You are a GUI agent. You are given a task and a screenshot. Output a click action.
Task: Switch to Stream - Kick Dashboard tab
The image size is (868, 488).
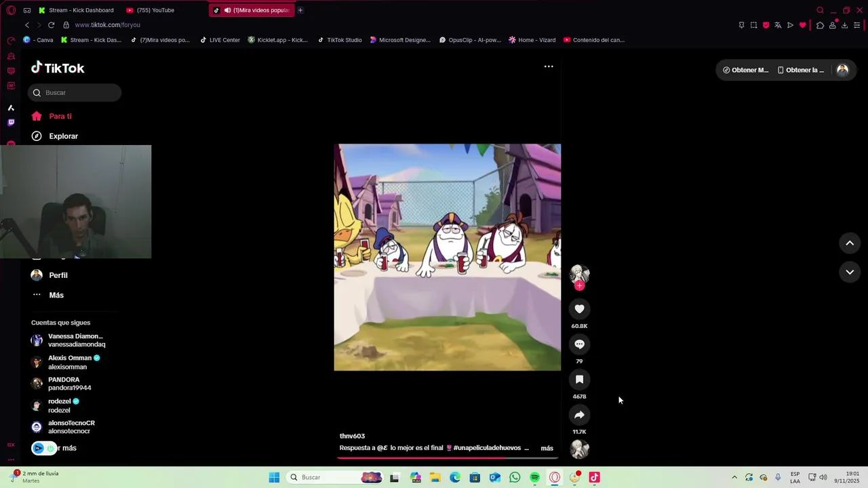point(76,10)
